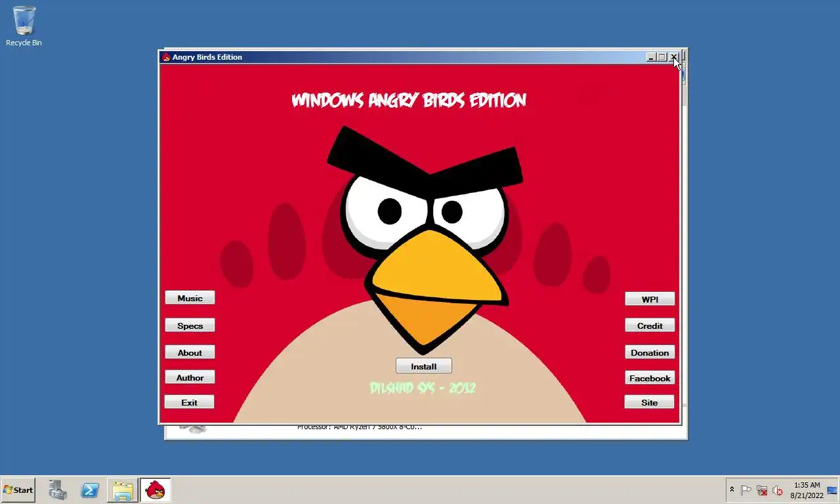Open the Facebook button

point(650,378)
